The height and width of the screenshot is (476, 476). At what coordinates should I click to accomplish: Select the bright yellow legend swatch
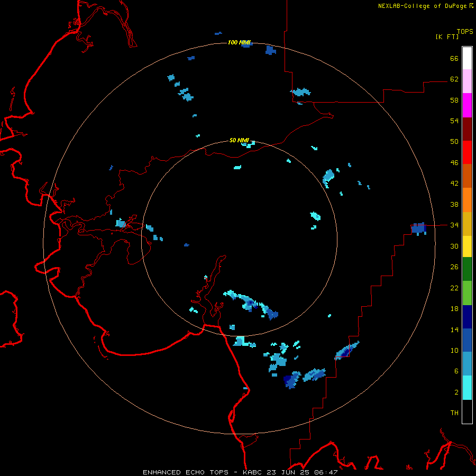[467, 246]
